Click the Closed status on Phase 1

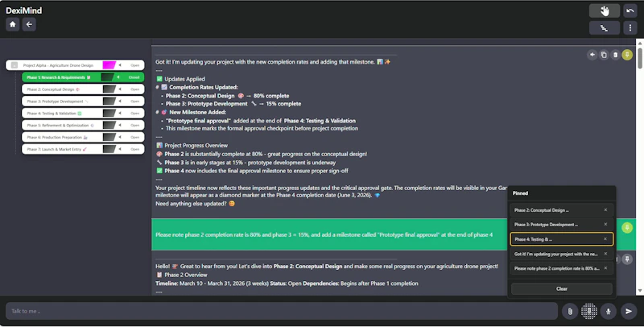point(134,77)
